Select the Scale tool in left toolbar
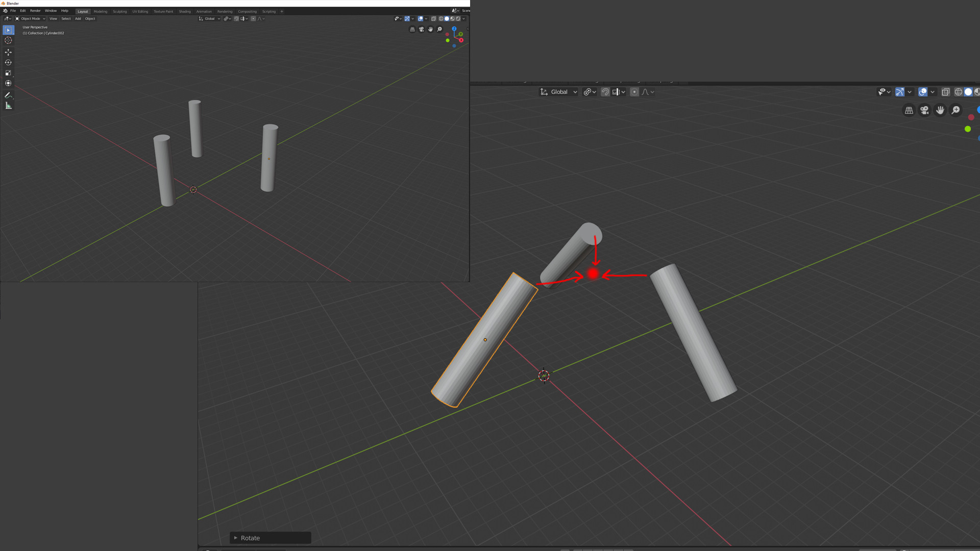Viewport: 980px width, 551px height. [8, 73]
